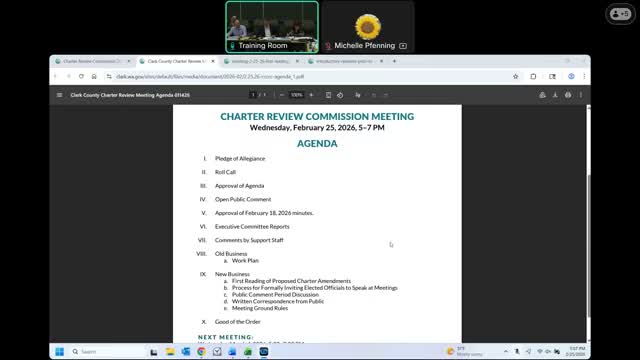640x360 pixels.
Task: Close the introductory remarks tab
Action: 381,61
